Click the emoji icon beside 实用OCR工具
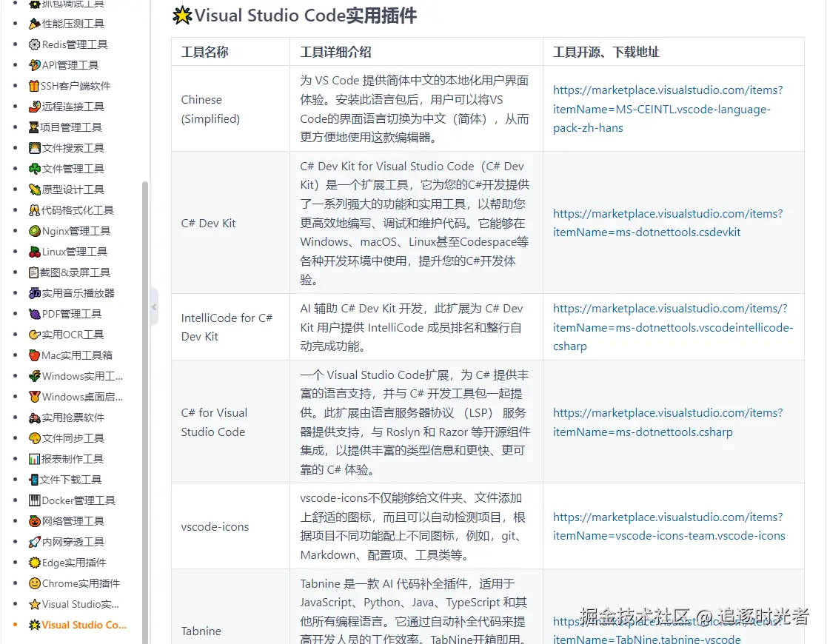This screenshot has height=644, width=827. point(34,335)
